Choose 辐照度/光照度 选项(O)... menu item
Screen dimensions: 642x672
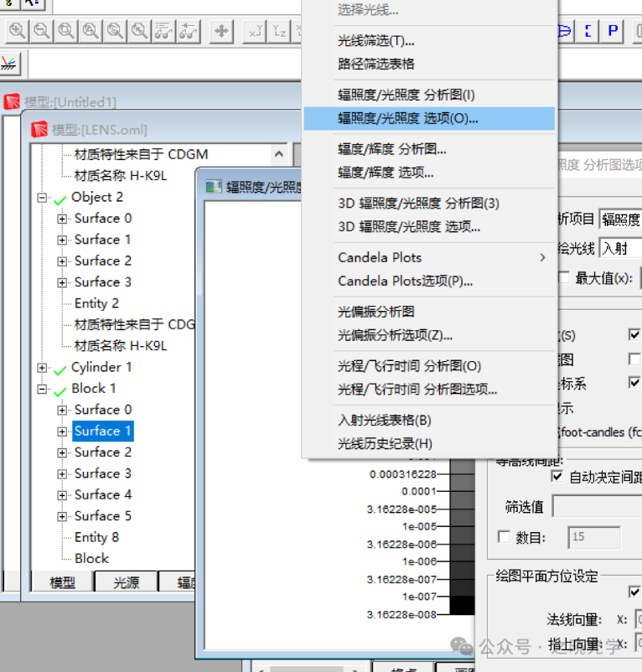click(429, 118)
